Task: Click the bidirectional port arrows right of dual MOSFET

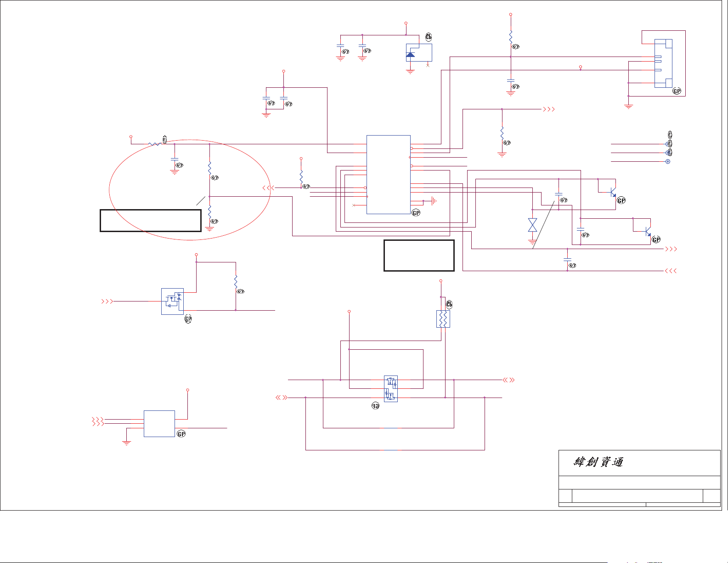Action: point(508,380)
